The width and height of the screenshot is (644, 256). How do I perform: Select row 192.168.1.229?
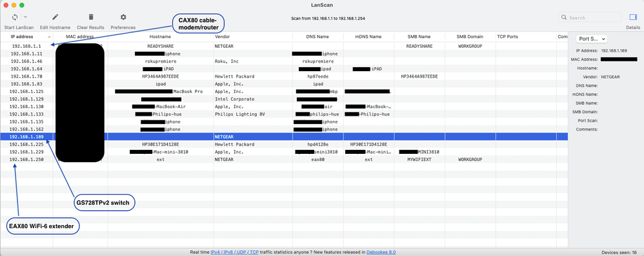[284, 152]
